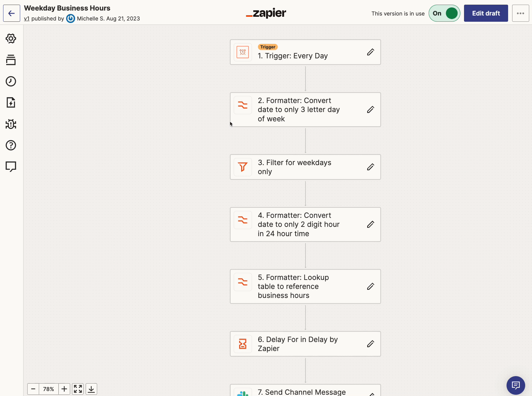
Task: Zoom in with the plus button
Action: [64, 389]
